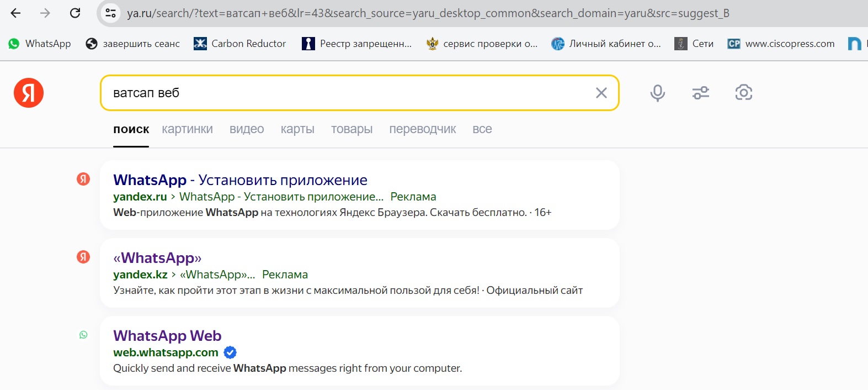868x390 pixels.
Task: Click the Yandex favicon beside the yandex.kz result
Action: (83, 256)
